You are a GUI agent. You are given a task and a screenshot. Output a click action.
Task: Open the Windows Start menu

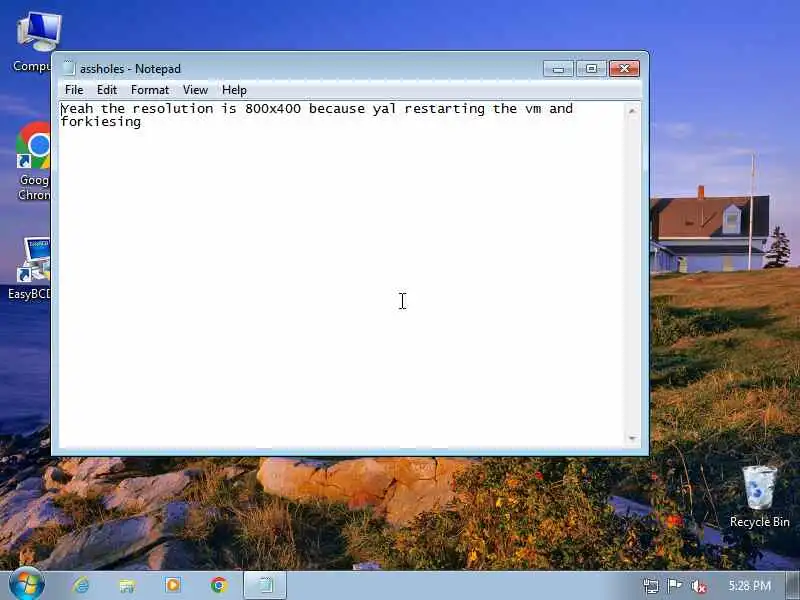point(27,585)
